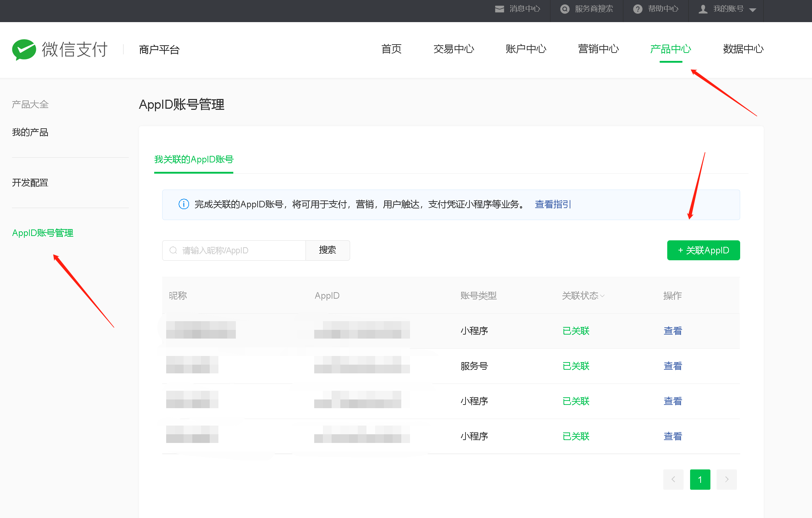This screenshot has width=812, height=518.
Task: Click 查看 in the last table row
Action: coord(673,436)
